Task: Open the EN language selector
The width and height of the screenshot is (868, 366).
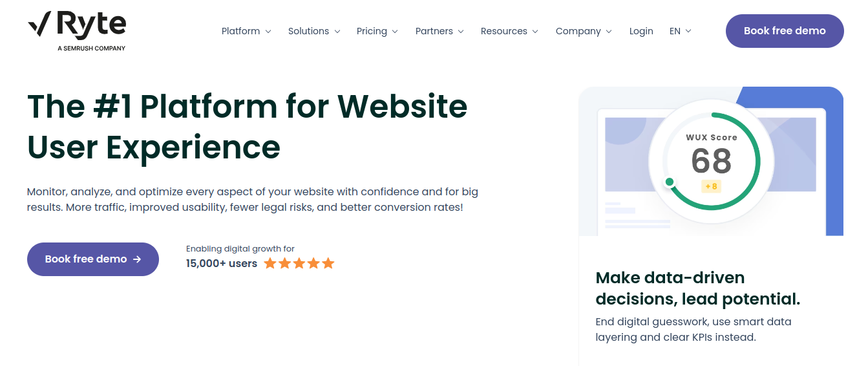Action: pos(681,31)
